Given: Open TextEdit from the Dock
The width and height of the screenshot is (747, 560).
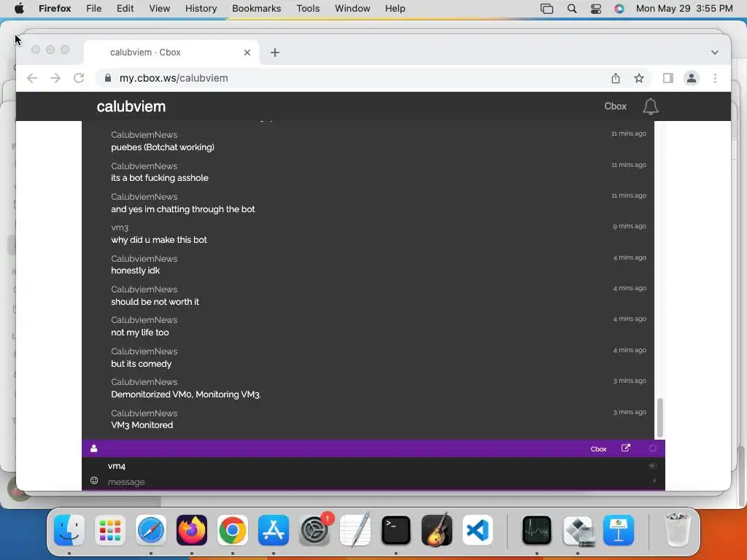Looking at the screenshot, I should coord(355,530).
